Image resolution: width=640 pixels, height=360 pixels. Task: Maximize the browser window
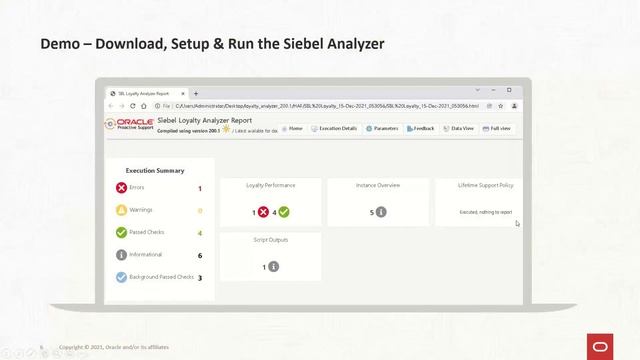pyautogui.click(x=509, y=90)
